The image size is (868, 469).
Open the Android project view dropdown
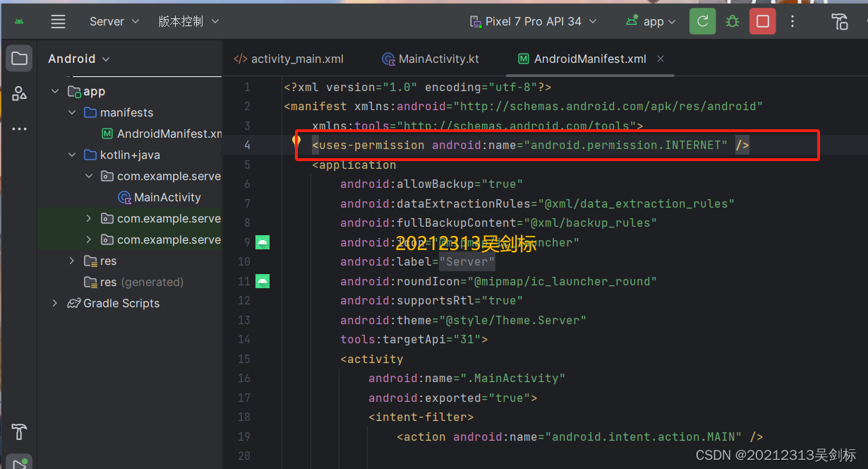click(78, 58)
